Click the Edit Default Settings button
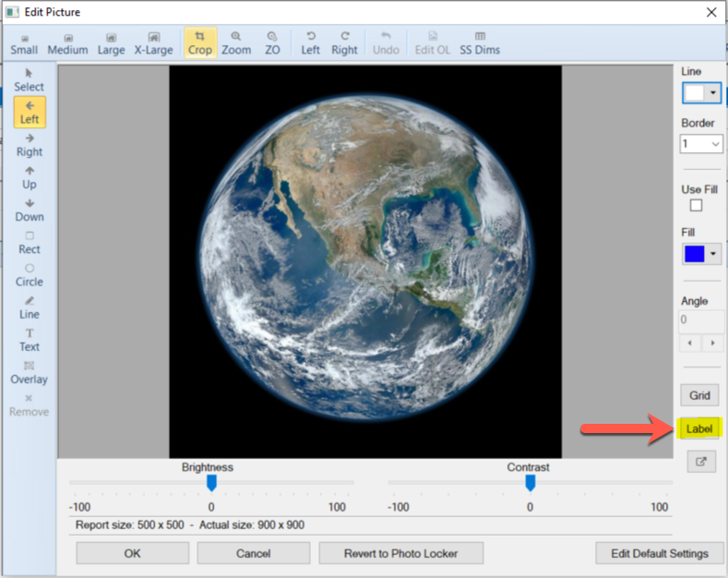The width and height of the screenshot is (728, 578). point(659,553)
